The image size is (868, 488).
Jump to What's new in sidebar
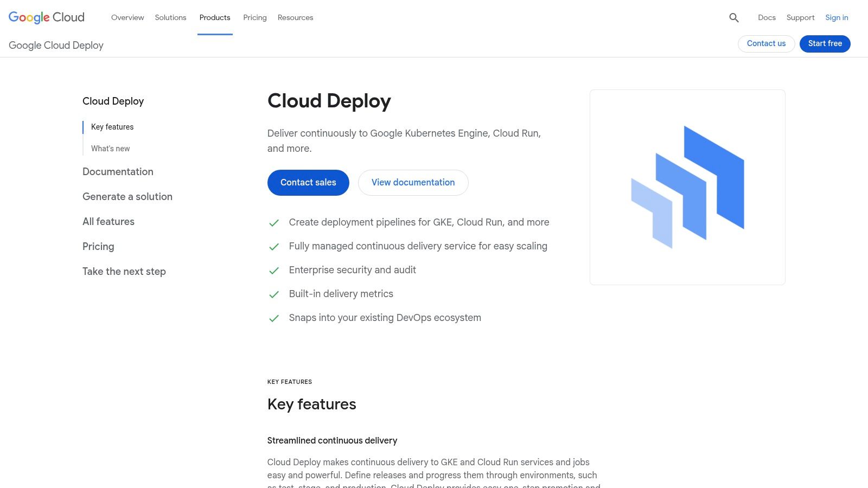click(x=111, y=149)
